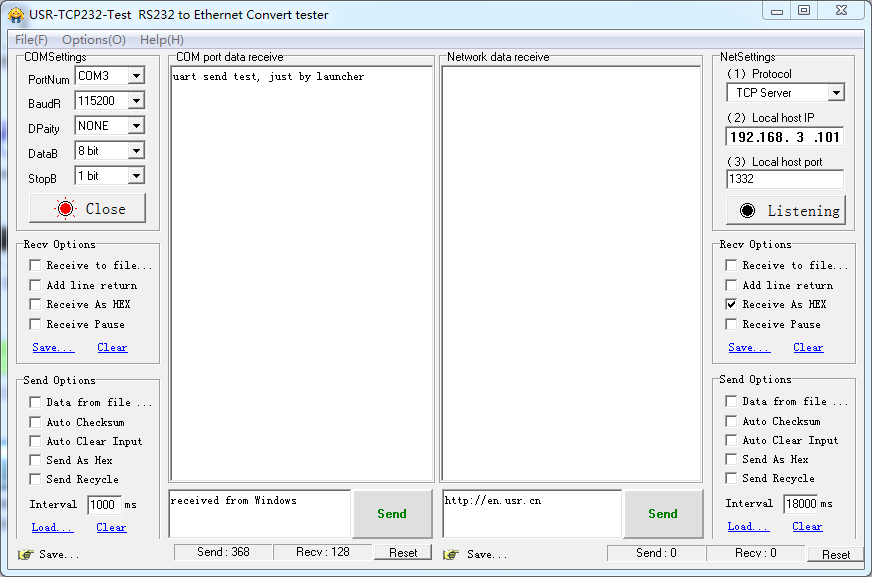The width and height of the screenshot is (872, 577).
Task: Toggle Send Recycle in network Send Options
Action: coord(732,479)
